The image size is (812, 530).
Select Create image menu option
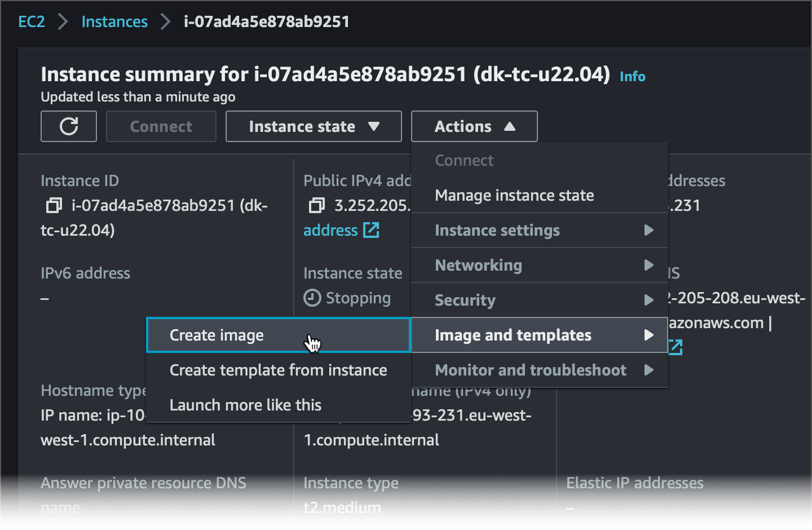[217, 335]
